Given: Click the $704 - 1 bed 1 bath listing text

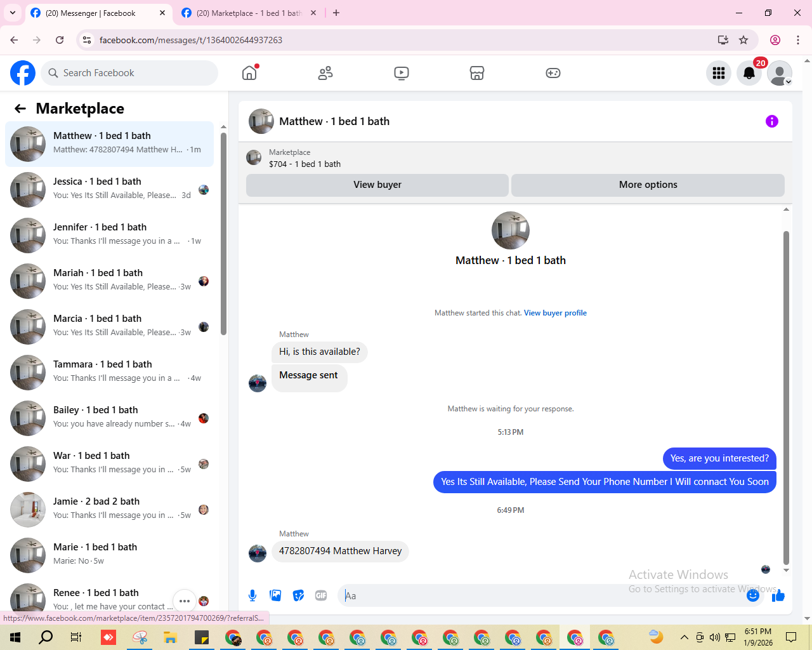Looking at the screenshot, I should [304, 164].
